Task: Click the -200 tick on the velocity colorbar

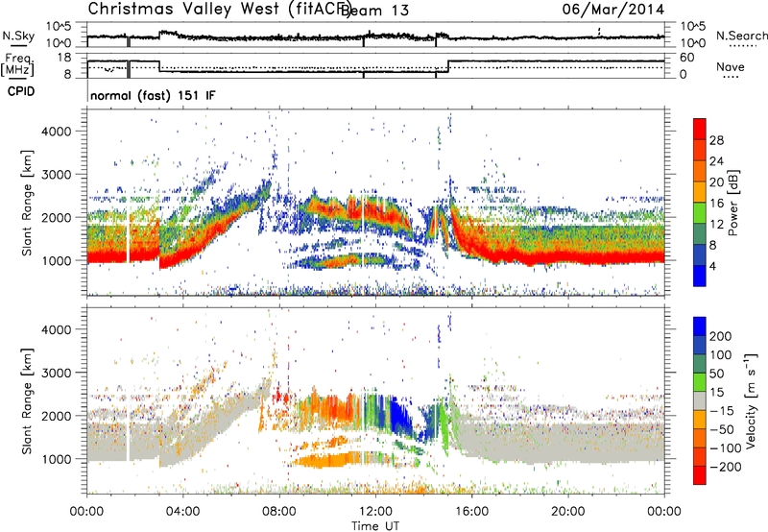Action: pos(725,468)
